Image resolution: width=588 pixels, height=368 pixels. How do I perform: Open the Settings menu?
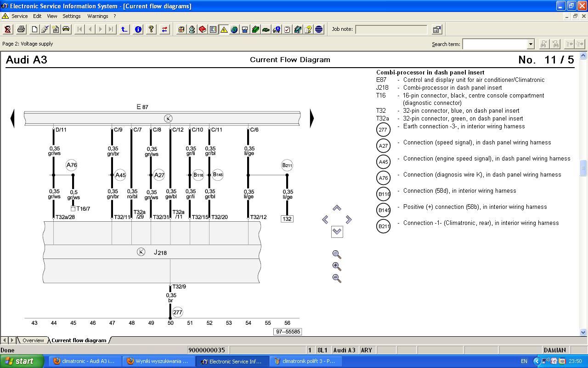point(72,16)
